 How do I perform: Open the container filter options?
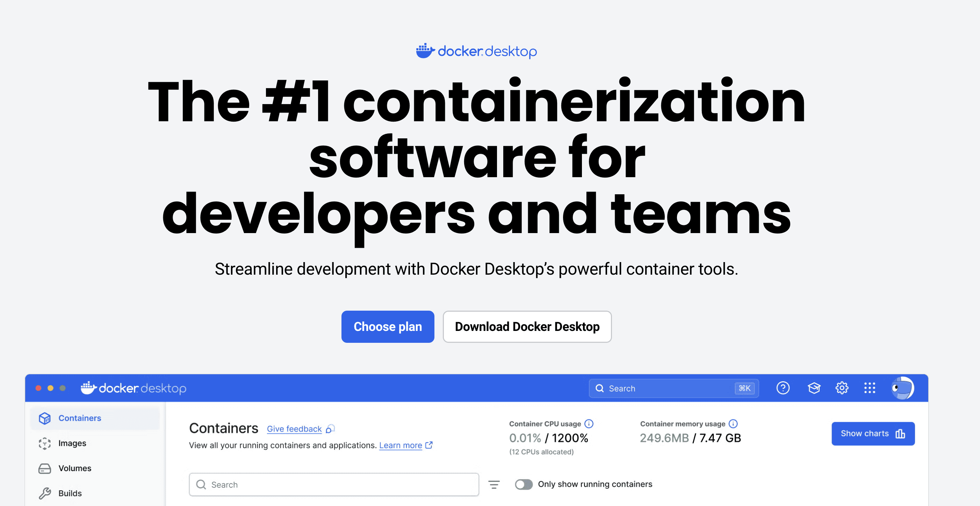point(495,485)
